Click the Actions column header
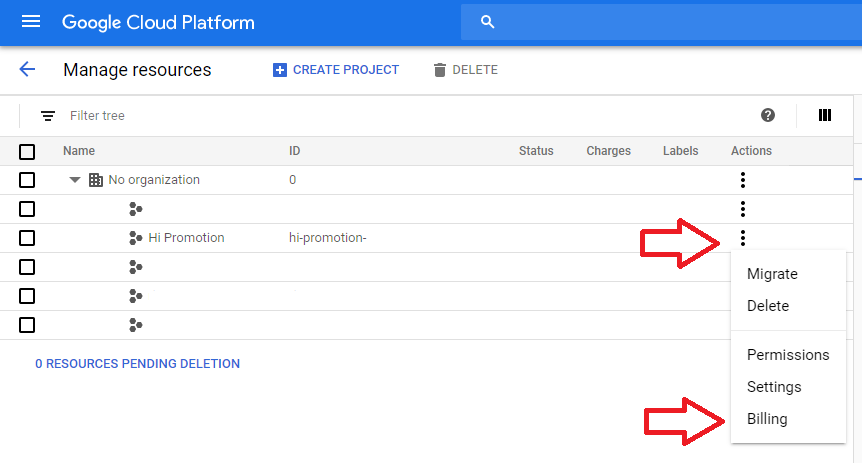 coord(752,151)
